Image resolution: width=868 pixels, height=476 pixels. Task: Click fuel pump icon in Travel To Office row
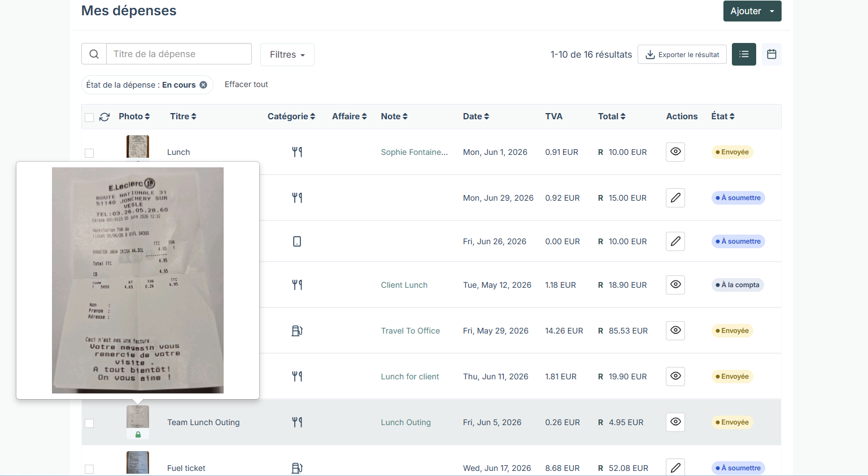coord(297,331)
